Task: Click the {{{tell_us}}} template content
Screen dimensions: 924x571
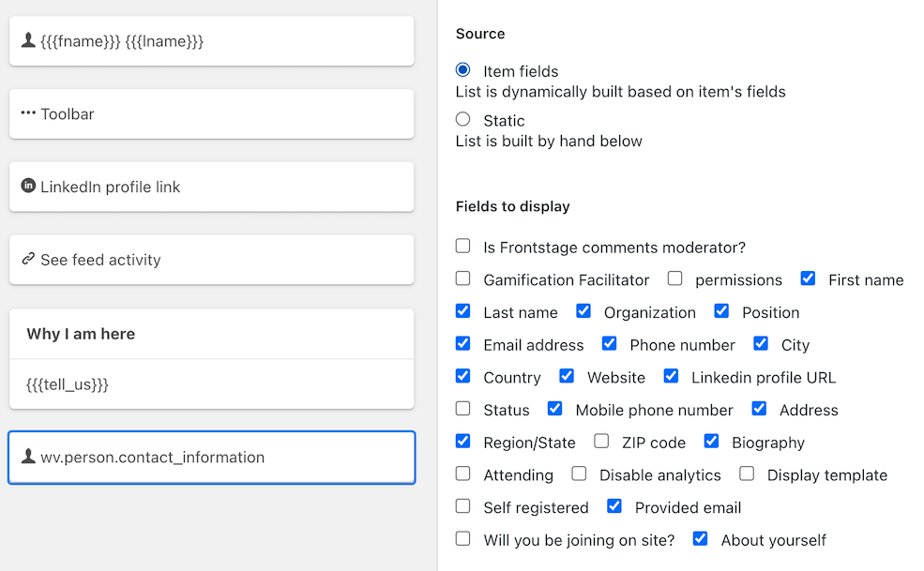Action: click(68, 384)
